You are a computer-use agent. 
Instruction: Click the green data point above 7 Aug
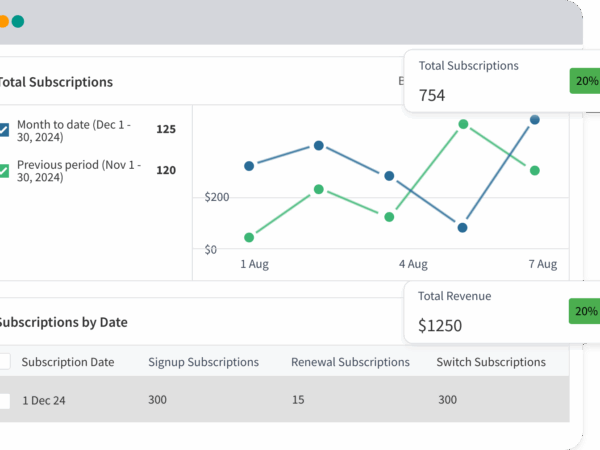point(535,170)
